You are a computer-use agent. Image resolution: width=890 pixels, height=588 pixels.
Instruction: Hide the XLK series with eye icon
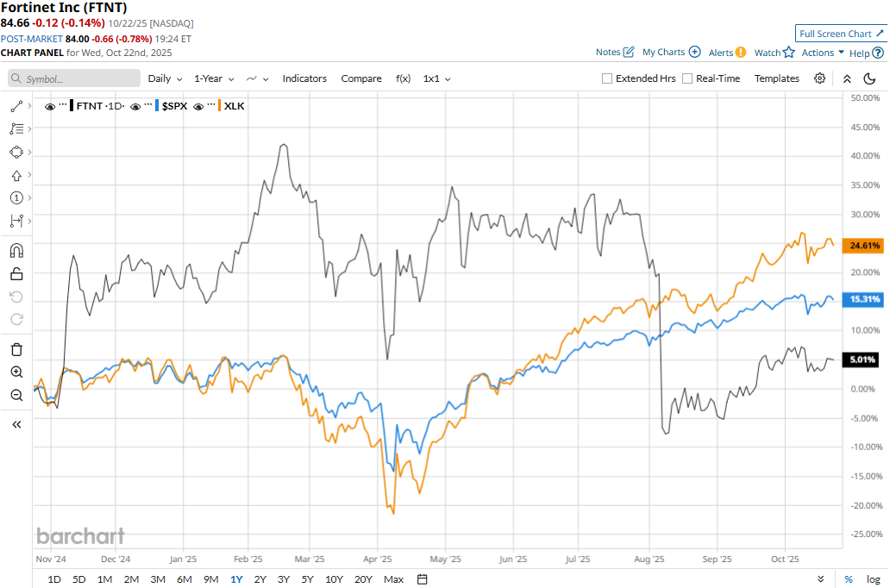pyautogui.click(x=198, y=106)
